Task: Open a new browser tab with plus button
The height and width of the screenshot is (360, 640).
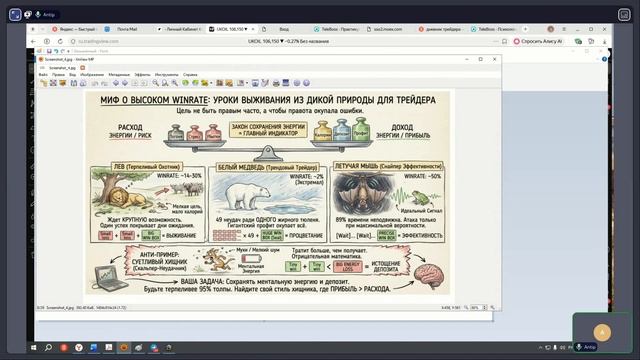Action: [x=525, y=29]
